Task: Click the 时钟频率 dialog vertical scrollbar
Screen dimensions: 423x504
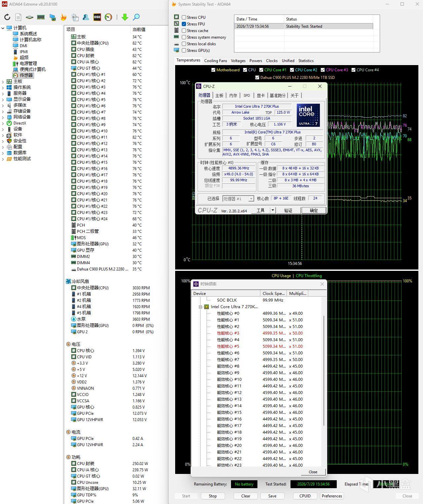Action: click(x=324, y=370)
